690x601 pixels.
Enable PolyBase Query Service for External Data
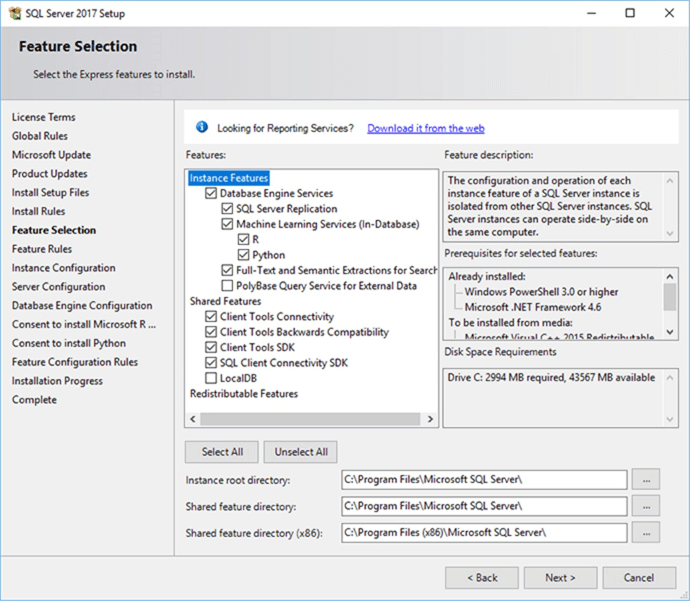(x=227, y=286)
